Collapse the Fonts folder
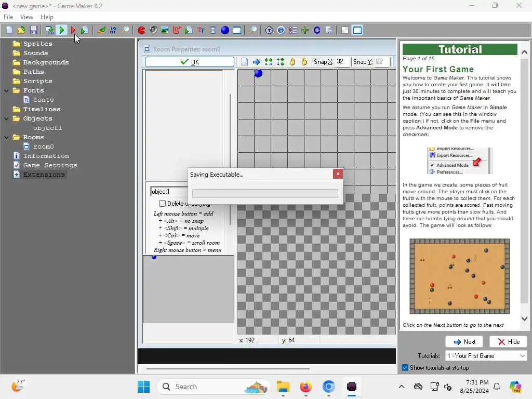 pyautogui.click(x=6, y=90)
